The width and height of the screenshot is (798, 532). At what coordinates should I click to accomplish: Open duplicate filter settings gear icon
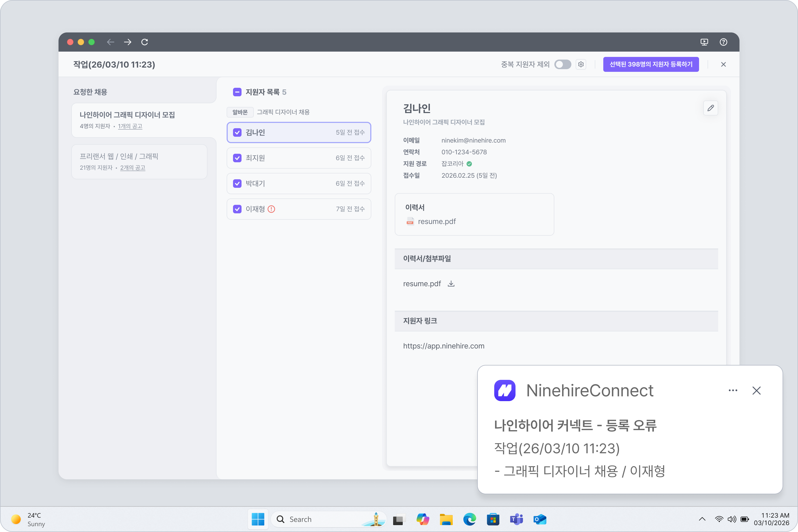581,64
